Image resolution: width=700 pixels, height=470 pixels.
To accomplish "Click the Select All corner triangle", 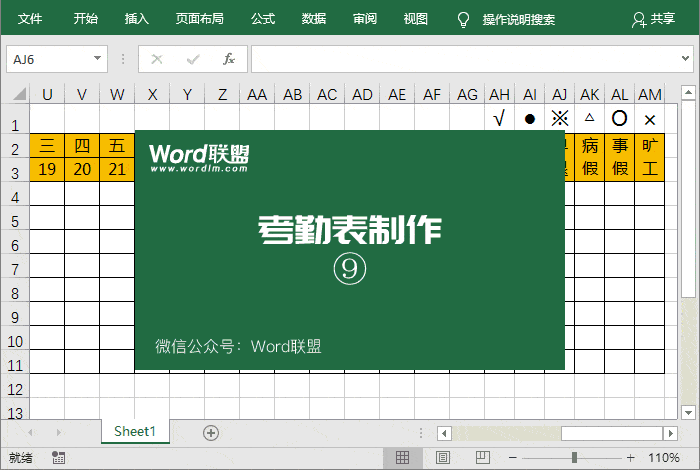I will [20, 94].
